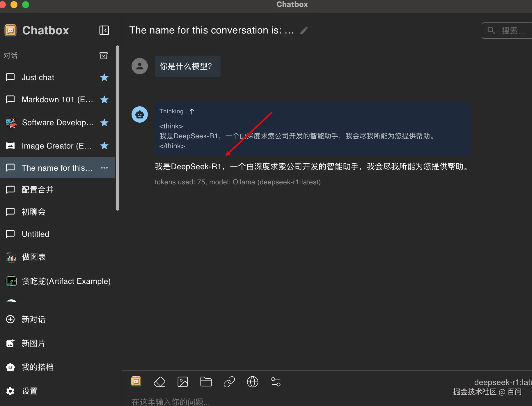Clear conversations using the archive-delete icon
The width and height of the screenshot is (532, 406).
pyautogui.click(x=104, y=55)
